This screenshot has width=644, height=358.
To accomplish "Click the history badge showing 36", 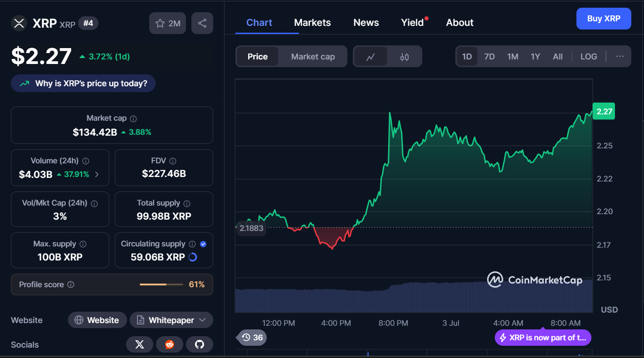I will [252, 338].
